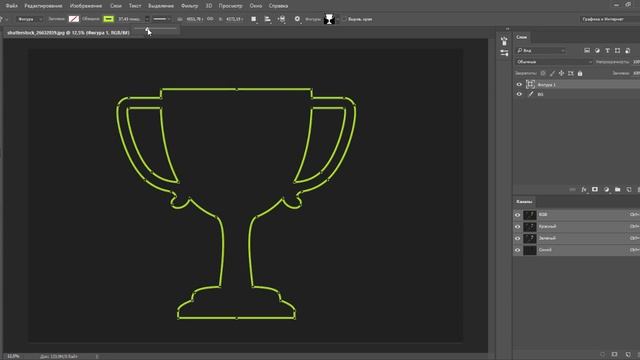The image size is (640, 360).
Task: Click the shape height field
Action: pyautogui.click(x=234, y=19)
